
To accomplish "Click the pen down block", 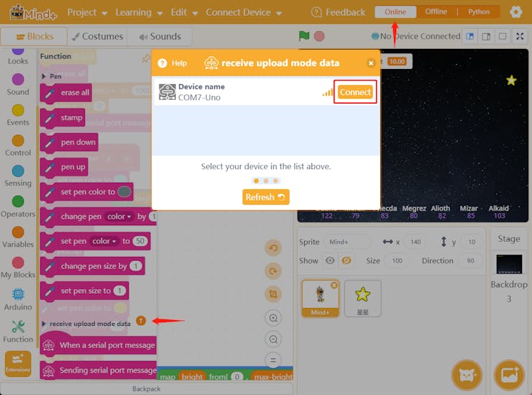I will tap(69, 142).
